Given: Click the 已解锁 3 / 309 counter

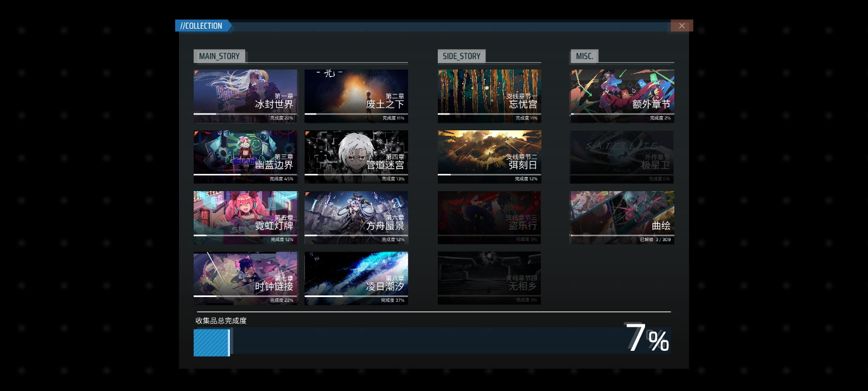Looking at the screenshot, I should click(655, 239).
